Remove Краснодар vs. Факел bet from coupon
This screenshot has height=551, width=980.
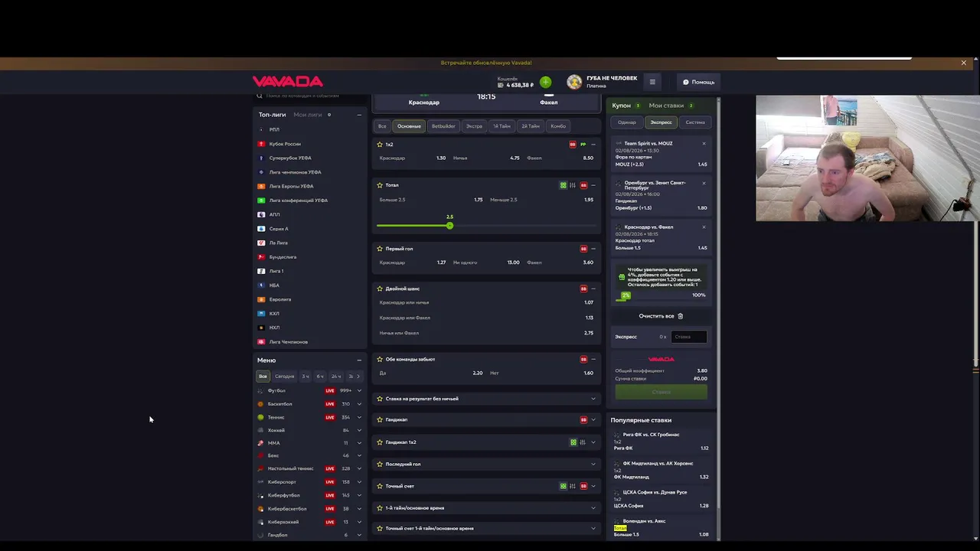(704, 227)
